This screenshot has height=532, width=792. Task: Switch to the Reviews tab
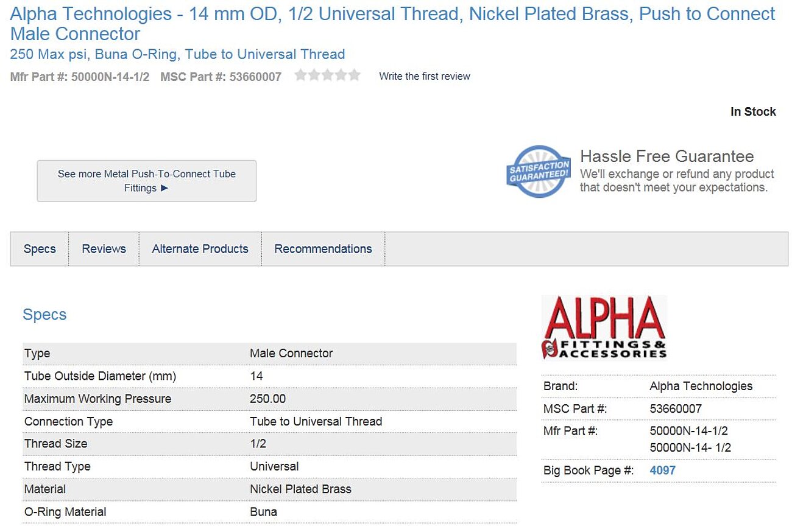pyautogui.click(x=104, y=249)
